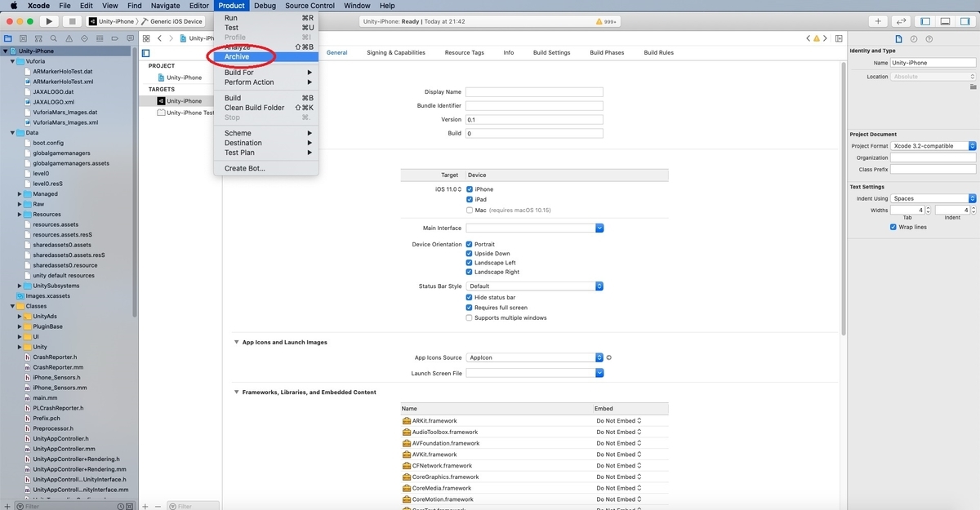
Task: Click the Bundle Identifier text field
Action: pyautogui.click(x=534, y=106)
